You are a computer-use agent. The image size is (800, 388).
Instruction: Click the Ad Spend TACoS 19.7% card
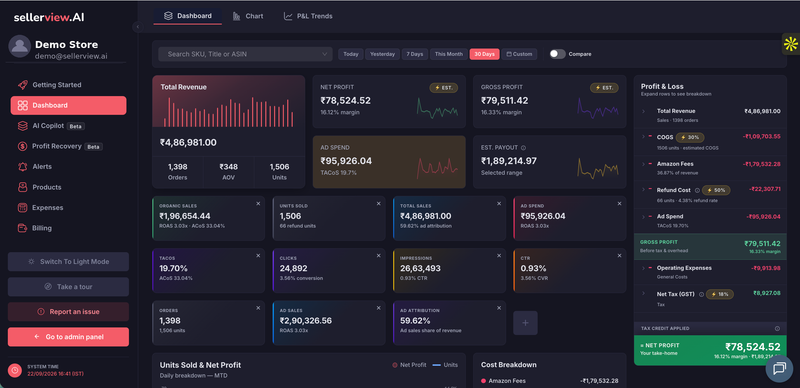pos(389,162)
